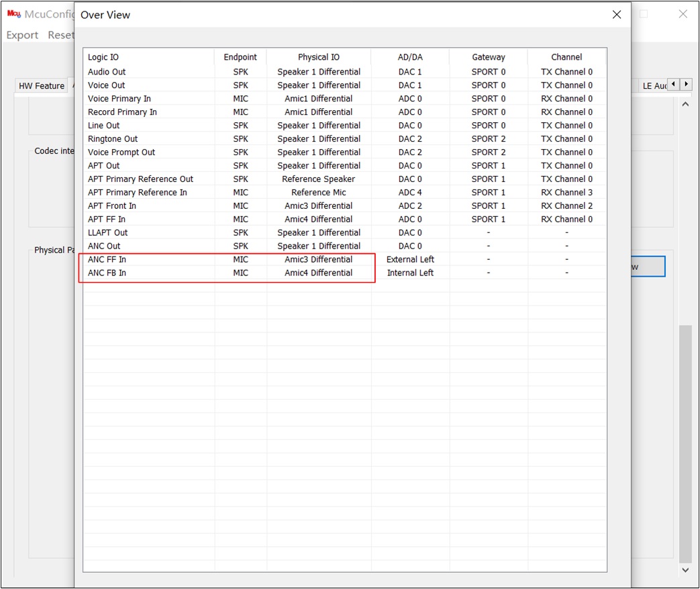700x589 pixels.
Task: Select the partially visible LE Audio tab
Action: click(x=654, y=86)
